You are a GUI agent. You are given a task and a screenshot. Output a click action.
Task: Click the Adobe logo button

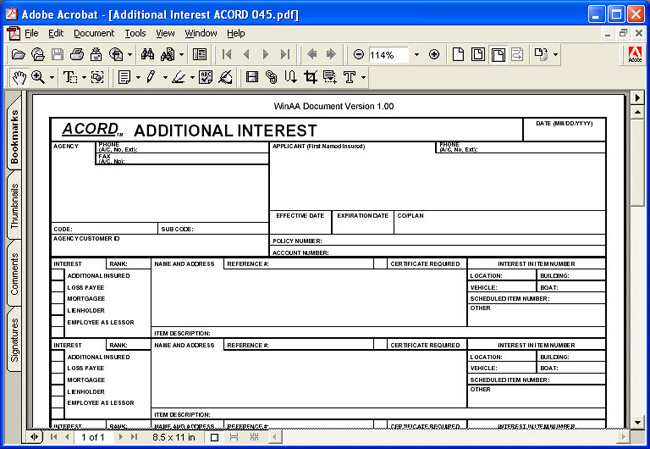pyautogui.click(x=634, y=55)
